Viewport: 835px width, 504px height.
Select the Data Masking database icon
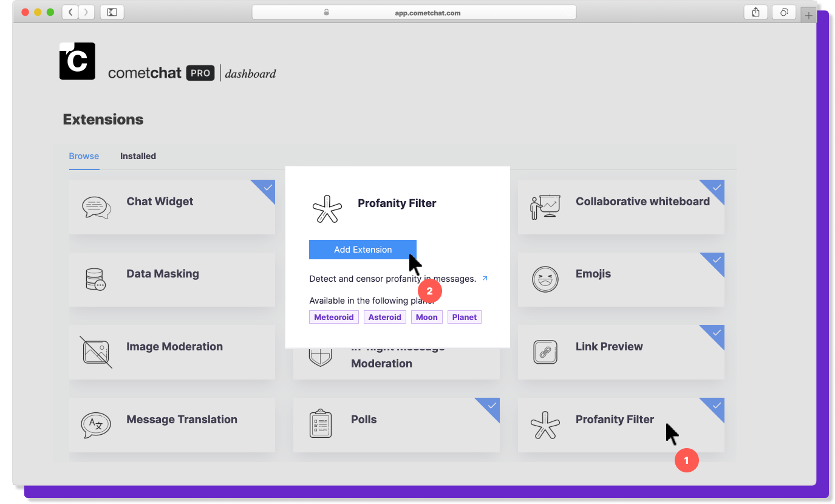point(96,279)
